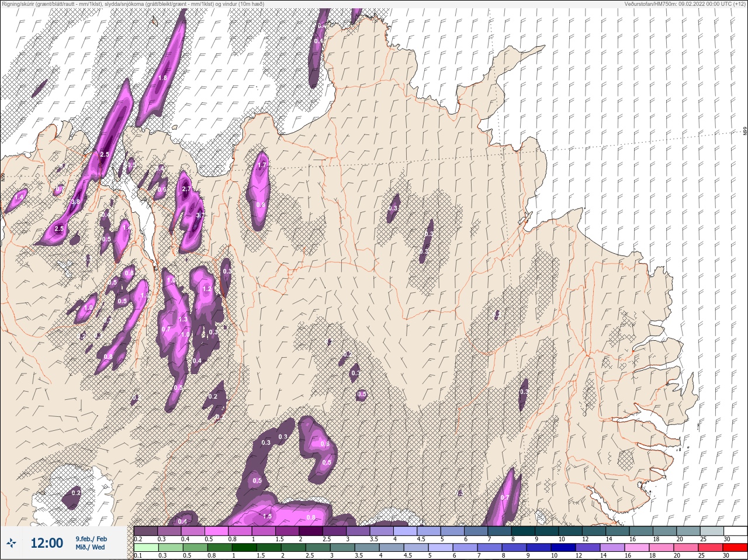Click the 1.5 precipitation value on the map

coord(267,516)
